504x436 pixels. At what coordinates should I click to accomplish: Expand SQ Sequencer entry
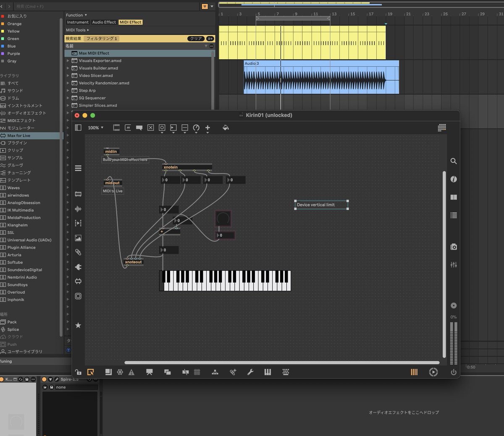click(68, 98)
